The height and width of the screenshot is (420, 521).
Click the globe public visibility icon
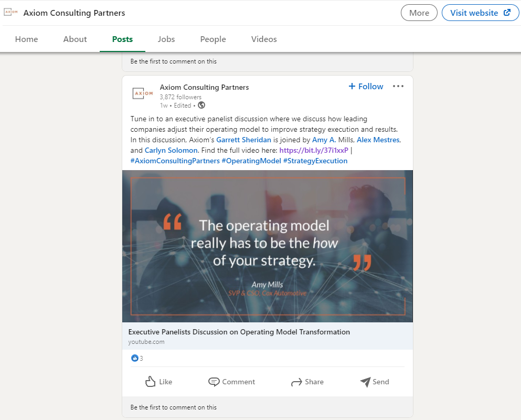(201, 105)
